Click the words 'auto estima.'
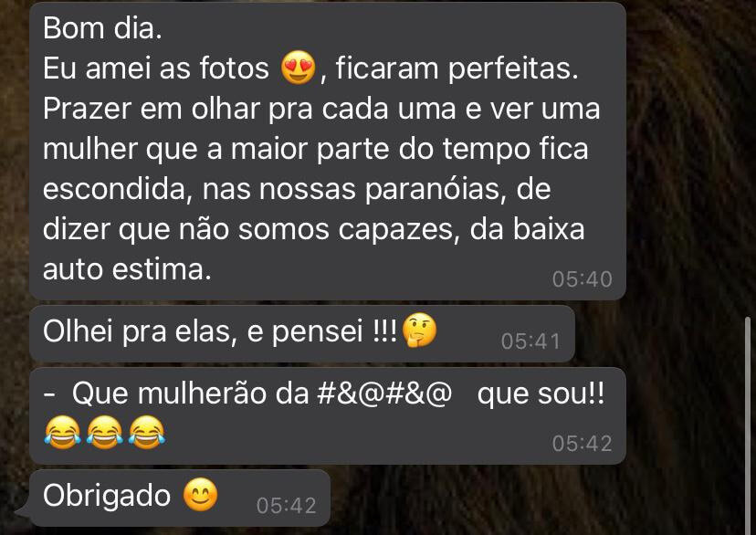 coord(127,269)
